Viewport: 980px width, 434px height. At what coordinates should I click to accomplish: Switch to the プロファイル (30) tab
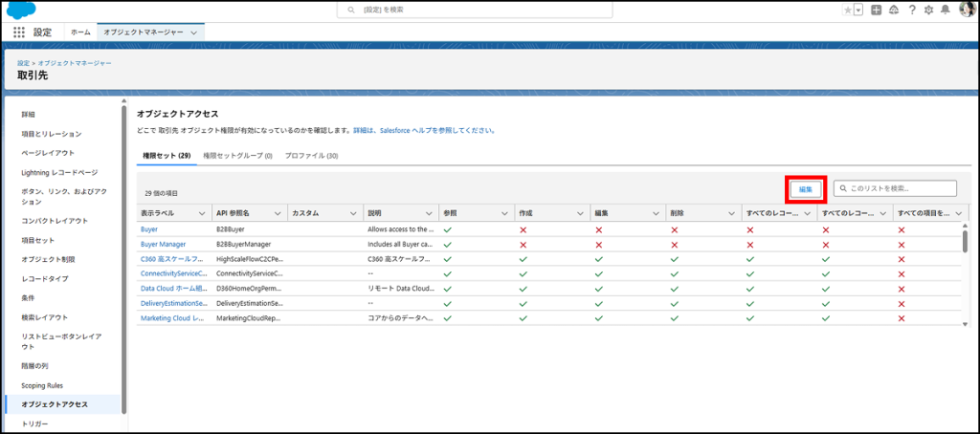coord(312,156)
